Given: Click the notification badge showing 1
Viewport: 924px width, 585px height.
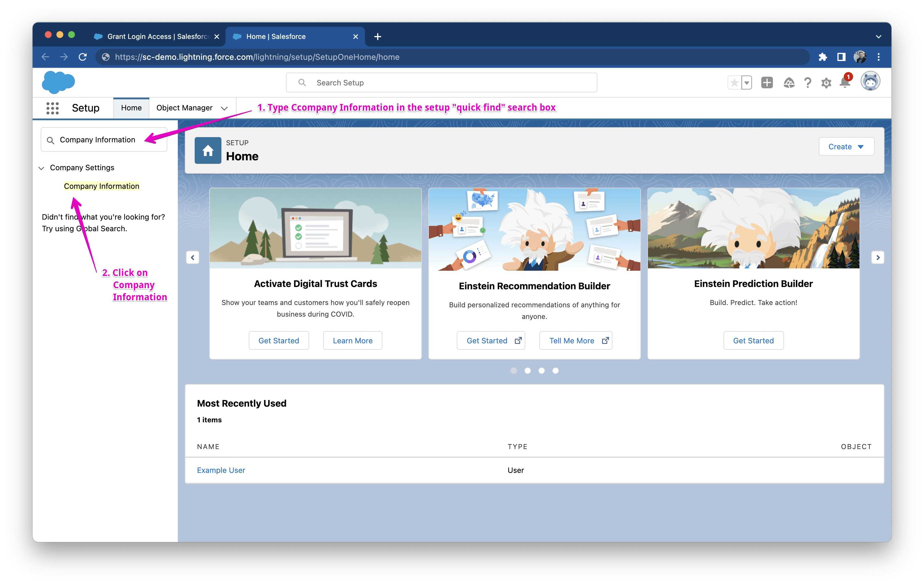Looking at the screenshot, I should pyautogui.click(x=848, y=76).
